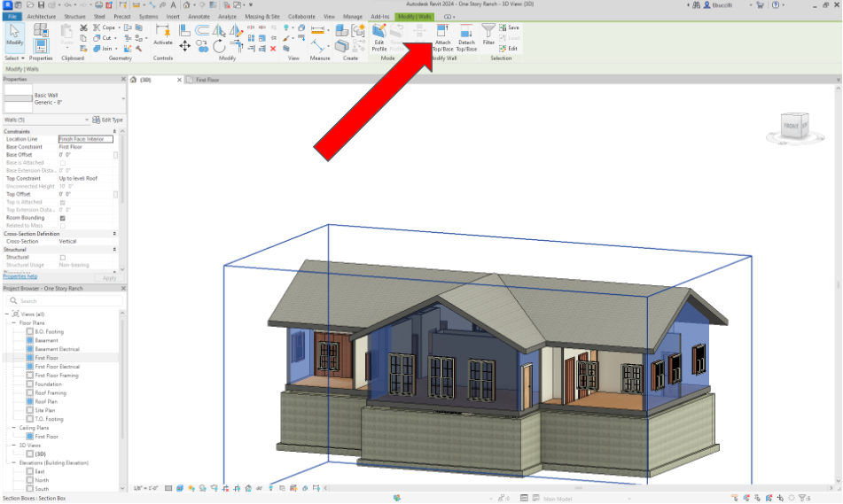Collapse the 3D Views tree node
Screen dimensions: 843x504
tap(14, 445)
